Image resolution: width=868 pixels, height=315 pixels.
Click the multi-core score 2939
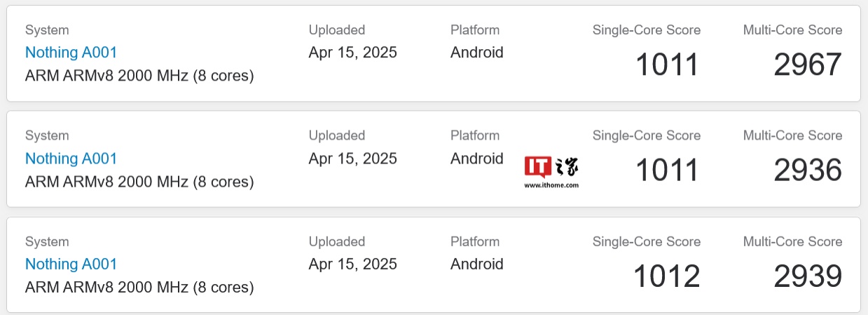coord(807,276)
